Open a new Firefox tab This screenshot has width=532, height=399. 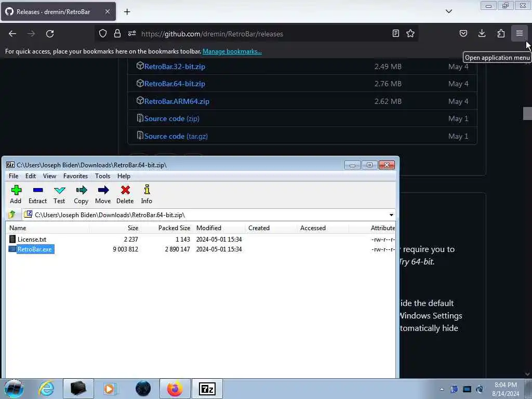(127, 11)
